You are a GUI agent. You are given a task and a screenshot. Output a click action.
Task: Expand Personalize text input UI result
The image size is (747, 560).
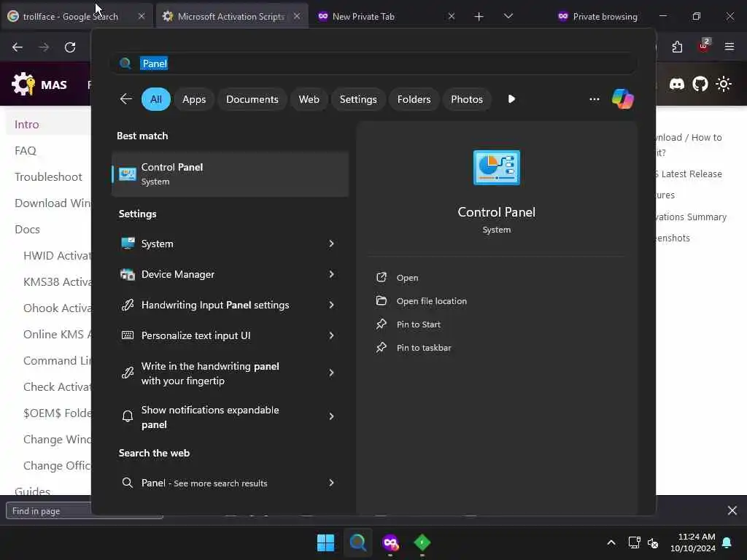click(x=331, y=335)
